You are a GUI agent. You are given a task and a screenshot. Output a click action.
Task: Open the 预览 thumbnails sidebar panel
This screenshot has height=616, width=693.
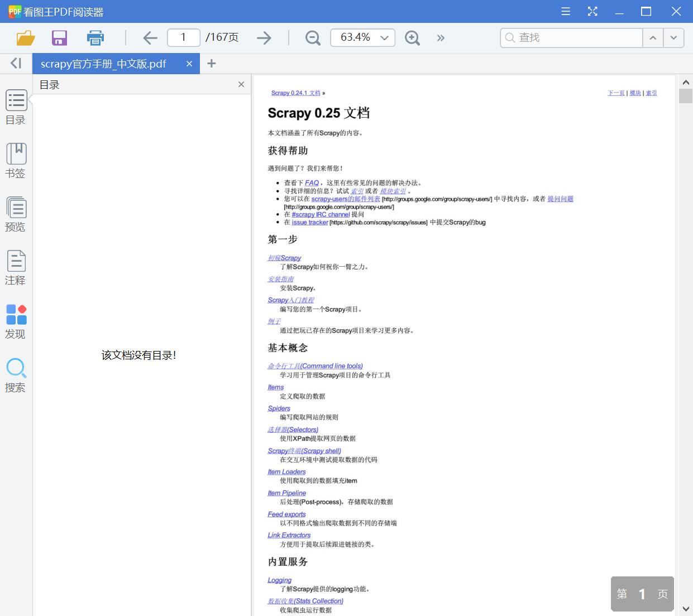[x=16, y=214]
